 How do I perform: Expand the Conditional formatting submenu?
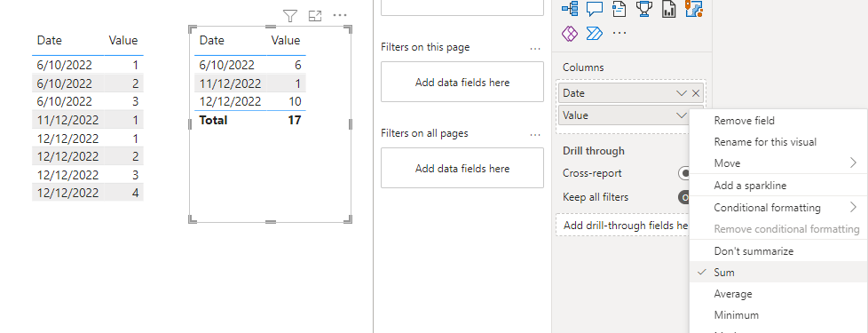[x=853, y=207]
